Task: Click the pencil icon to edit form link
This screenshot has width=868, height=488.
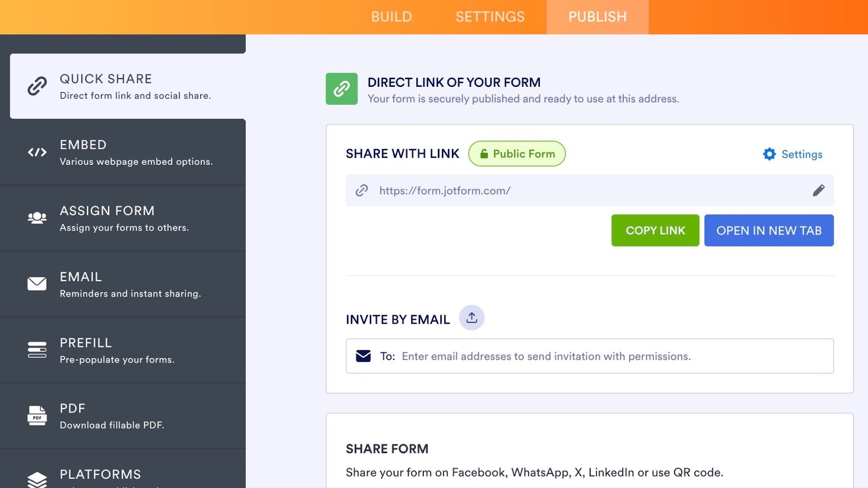Action: coord(818,190)
